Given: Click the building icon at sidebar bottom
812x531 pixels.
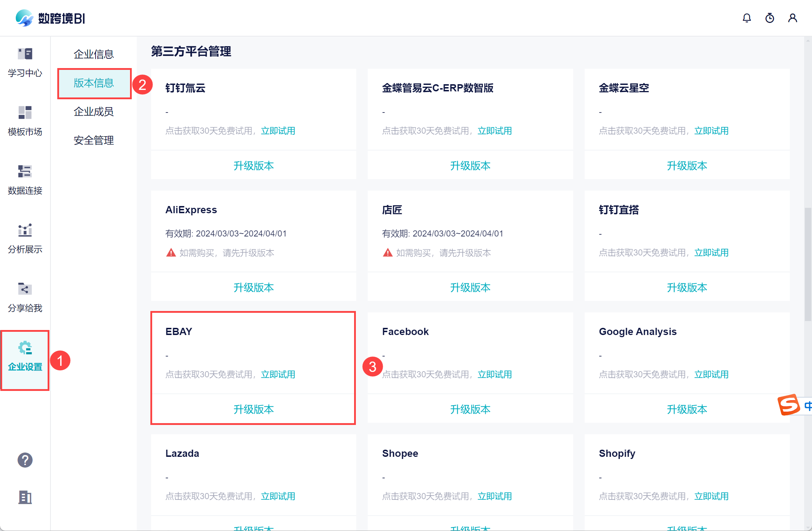Looking at the screenshot, I should point(25,497).
